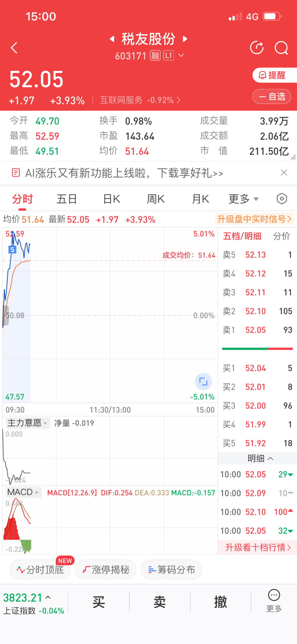Tap the 买 buy button

pos(99,602)
